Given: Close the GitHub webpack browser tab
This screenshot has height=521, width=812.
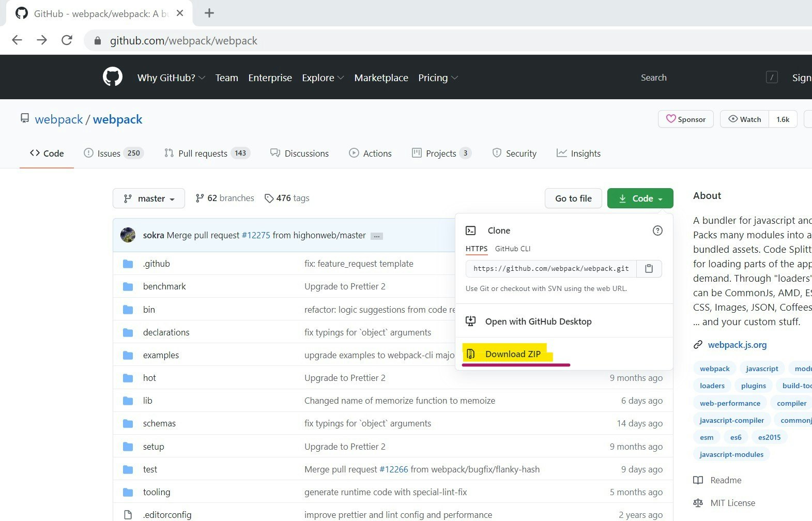Looking at the screenshot, I should coord(180,13).
